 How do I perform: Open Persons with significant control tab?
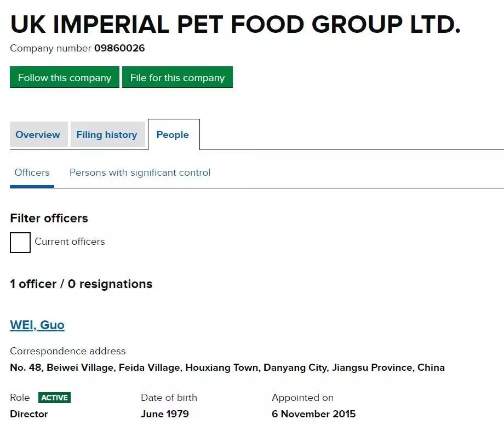(x=140, y=173)
